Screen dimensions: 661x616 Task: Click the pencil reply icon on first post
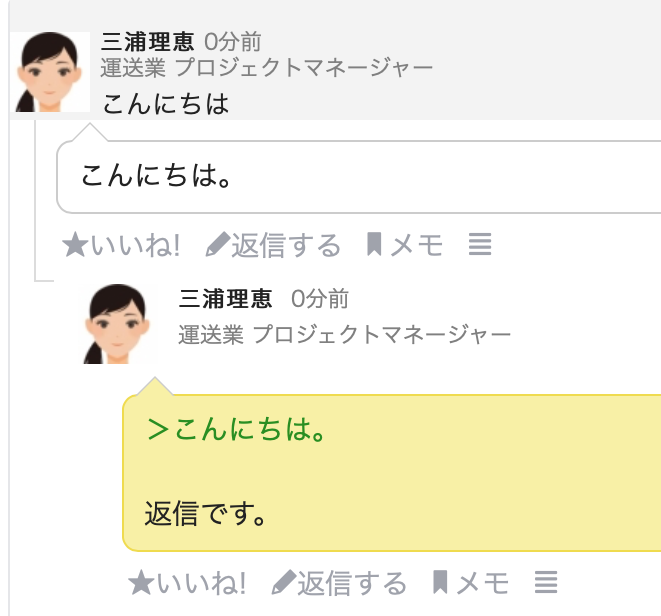pyautogui.click(x=217, y=245)
